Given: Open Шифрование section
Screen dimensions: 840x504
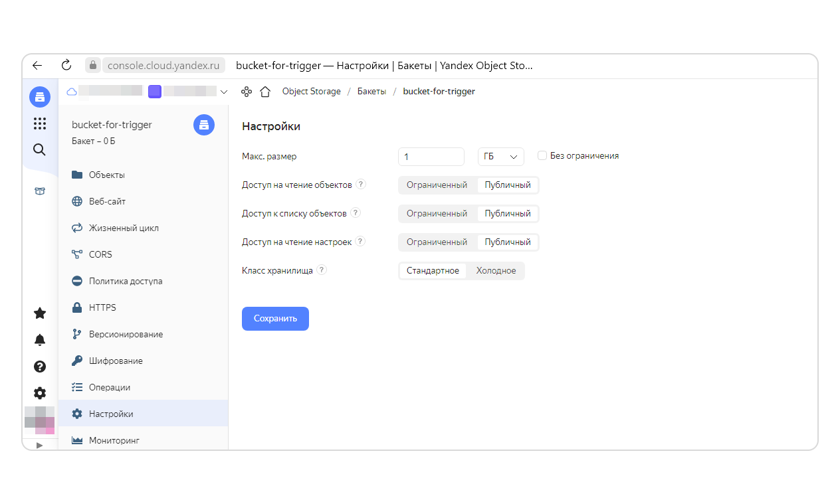Looking at the screenshot, I should (143, 361).
